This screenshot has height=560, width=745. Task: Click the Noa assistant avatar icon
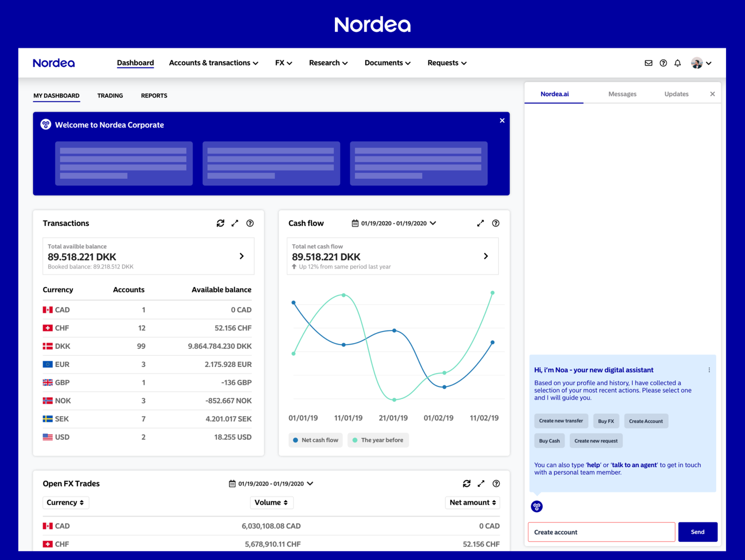[x=537, y=506]
